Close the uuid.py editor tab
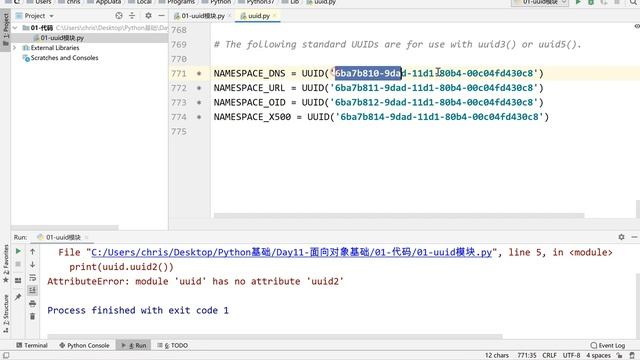The height and width of the screenshot is (360, 640). click(x=275, y=16)
